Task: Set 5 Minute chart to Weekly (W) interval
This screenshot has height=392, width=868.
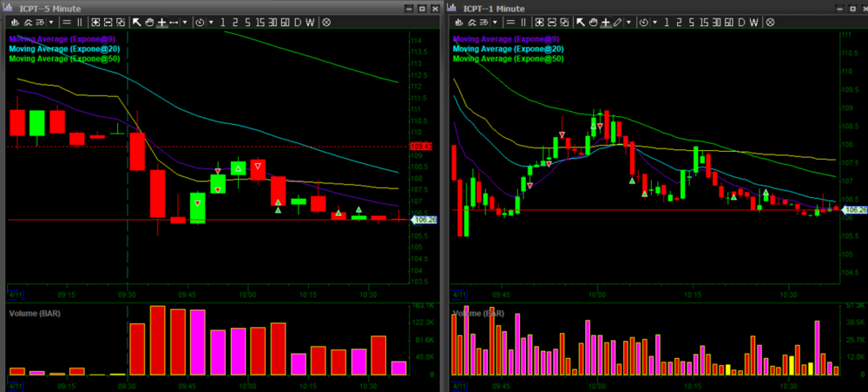Action: 312,22
